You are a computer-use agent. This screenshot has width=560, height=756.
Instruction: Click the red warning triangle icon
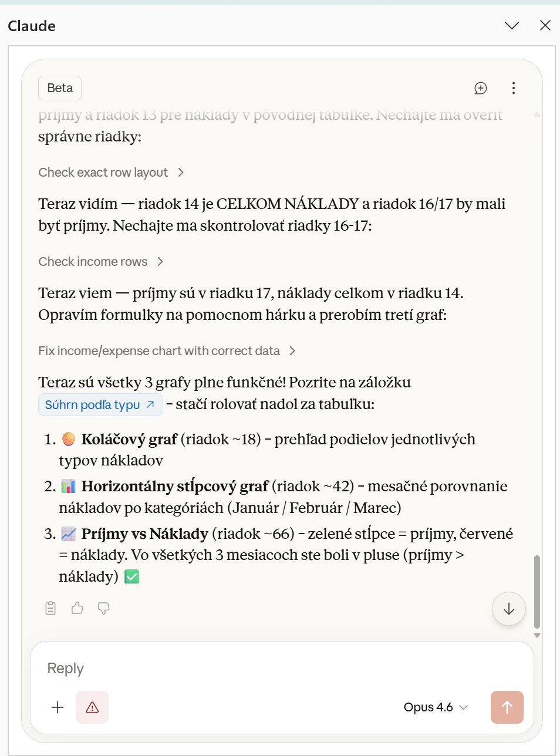point(92,707)
